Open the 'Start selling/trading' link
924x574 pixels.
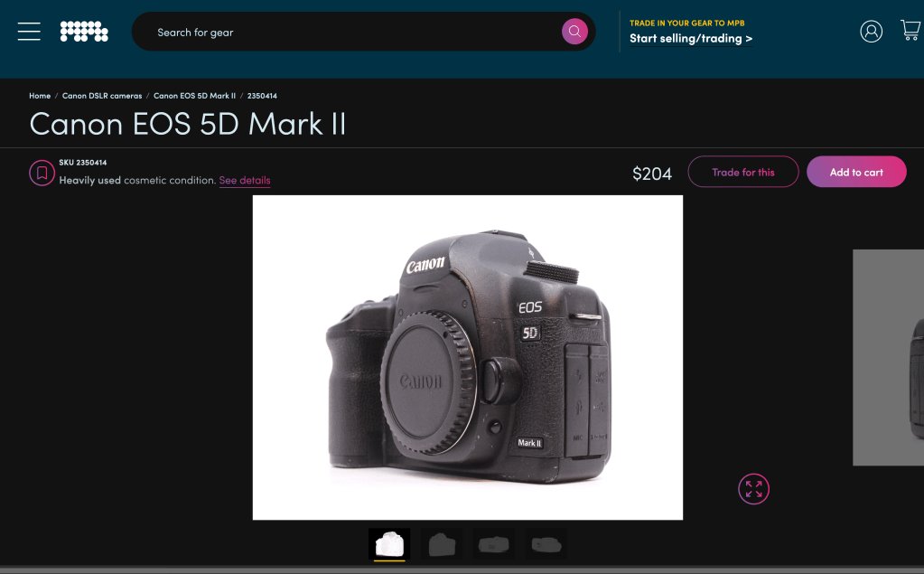[691, 38]
